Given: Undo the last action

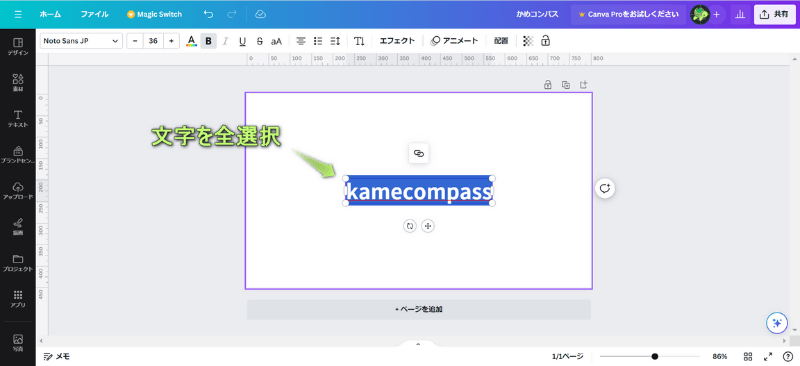Looking at the screenshot, I should pos(208,14).
